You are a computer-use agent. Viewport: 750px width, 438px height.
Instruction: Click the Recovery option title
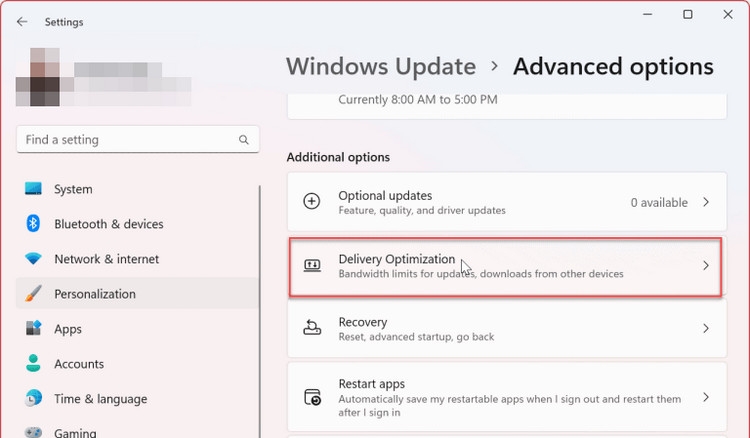(363, 322)
